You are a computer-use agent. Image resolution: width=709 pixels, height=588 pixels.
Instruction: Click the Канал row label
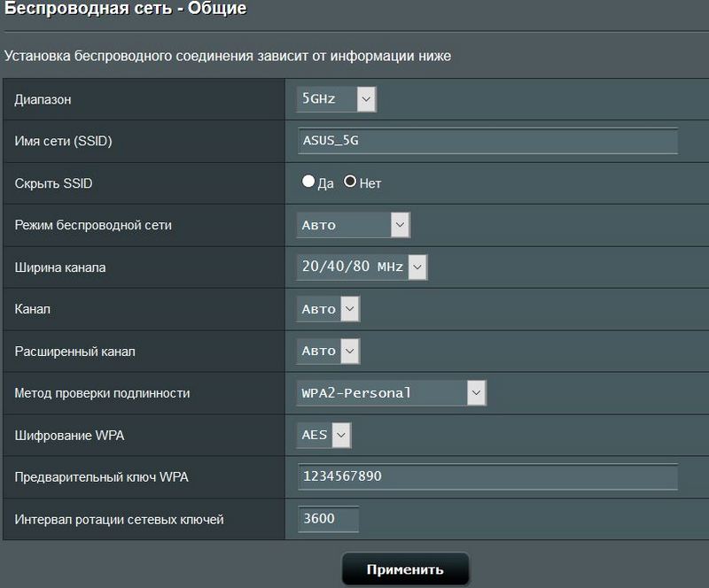click(x=33, y=309)
